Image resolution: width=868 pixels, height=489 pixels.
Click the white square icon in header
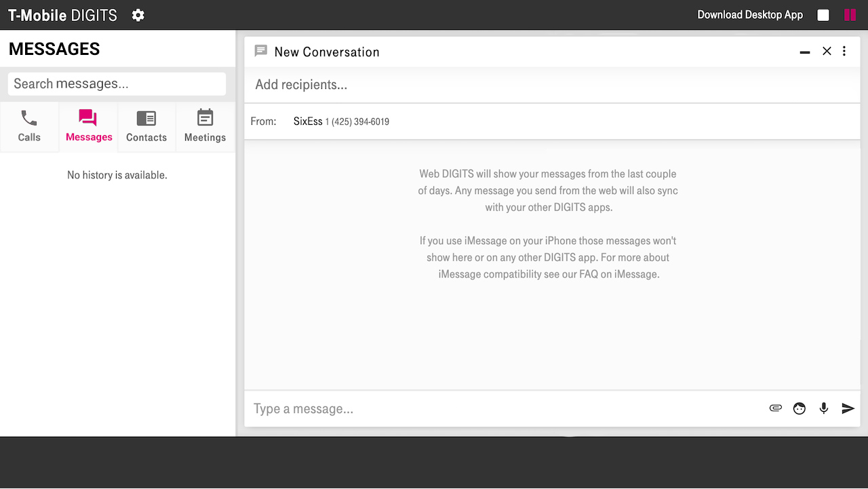pyautogui.click(x=823, y=15)
